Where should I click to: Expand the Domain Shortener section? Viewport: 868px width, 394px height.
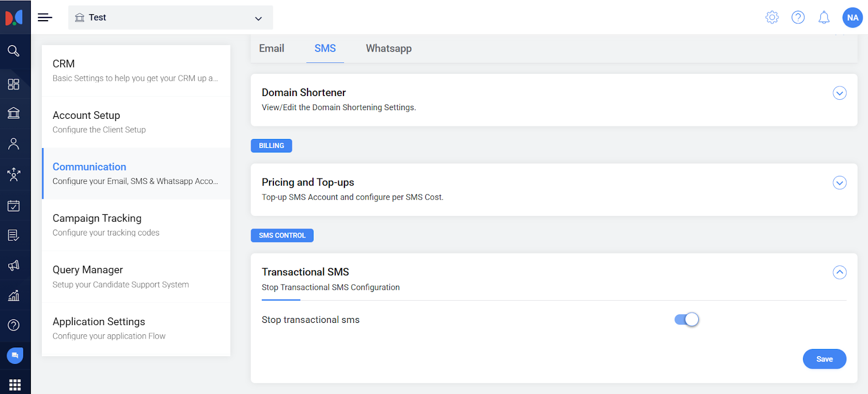pos(839,93)
